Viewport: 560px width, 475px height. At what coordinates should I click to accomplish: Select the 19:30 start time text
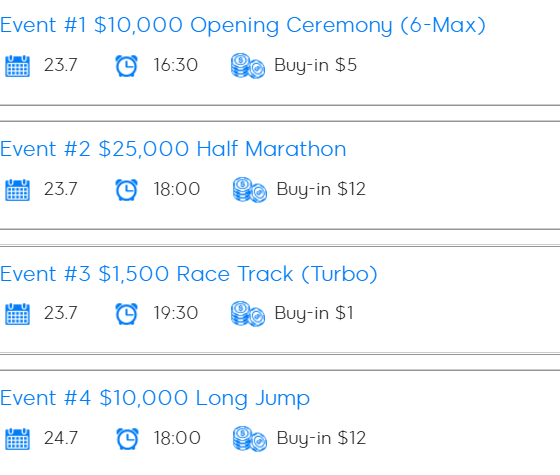(175, 313)
